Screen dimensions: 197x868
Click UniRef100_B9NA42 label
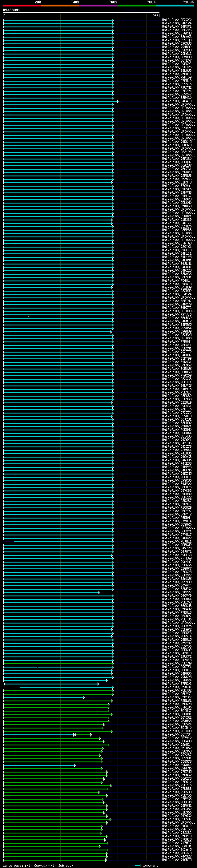pos(176,765)
